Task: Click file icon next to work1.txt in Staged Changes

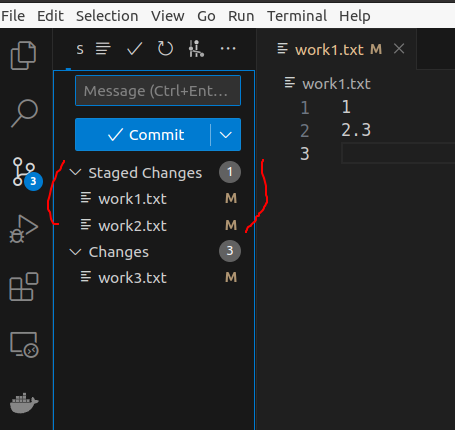Action: [86, 198]
